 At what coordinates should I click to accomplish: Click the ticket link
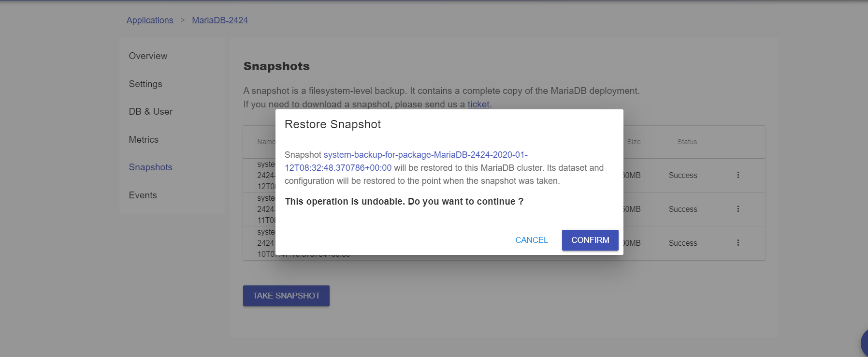(478, 104)
